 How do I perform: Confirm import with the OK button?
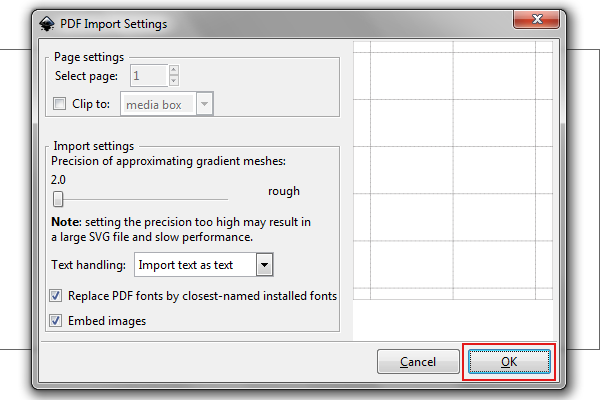coord(509,361)
